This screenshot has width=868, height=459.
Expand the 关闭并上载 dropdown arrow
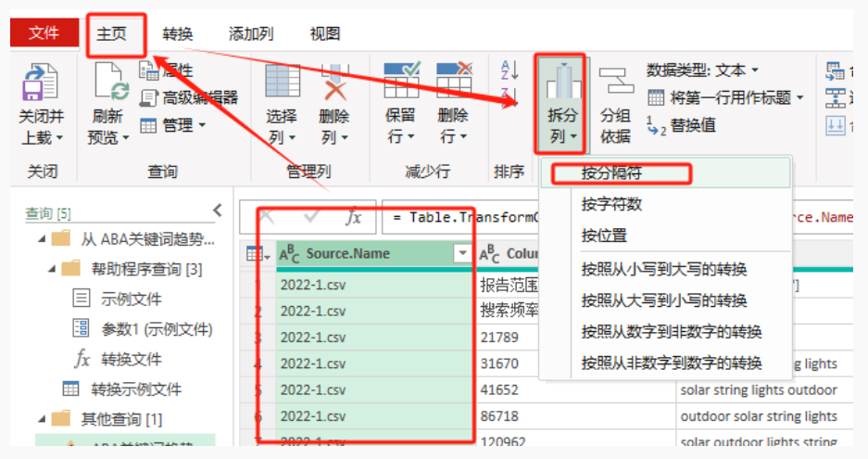click(x=59, y=137)
